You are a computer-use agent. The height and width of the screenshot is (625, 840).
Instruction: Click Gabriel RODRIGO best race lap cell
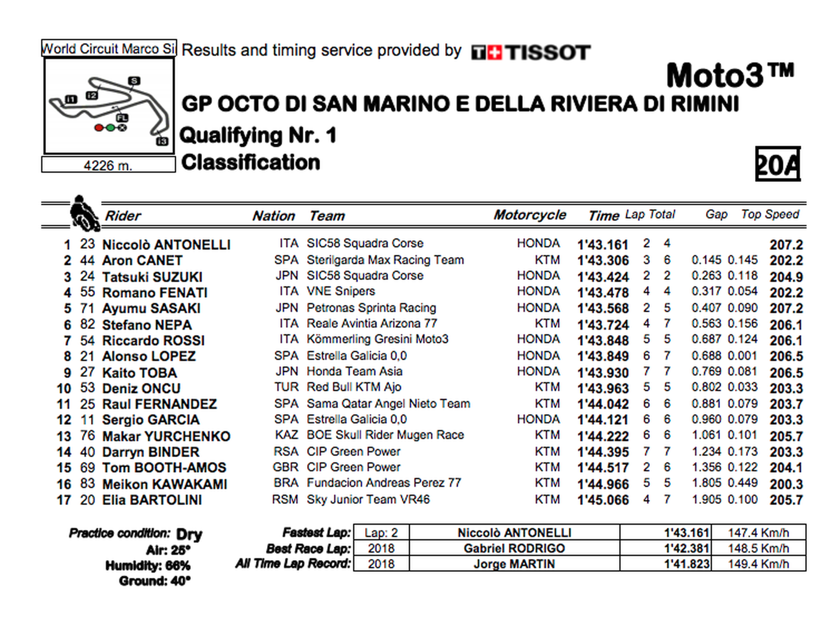click(514, 548)
